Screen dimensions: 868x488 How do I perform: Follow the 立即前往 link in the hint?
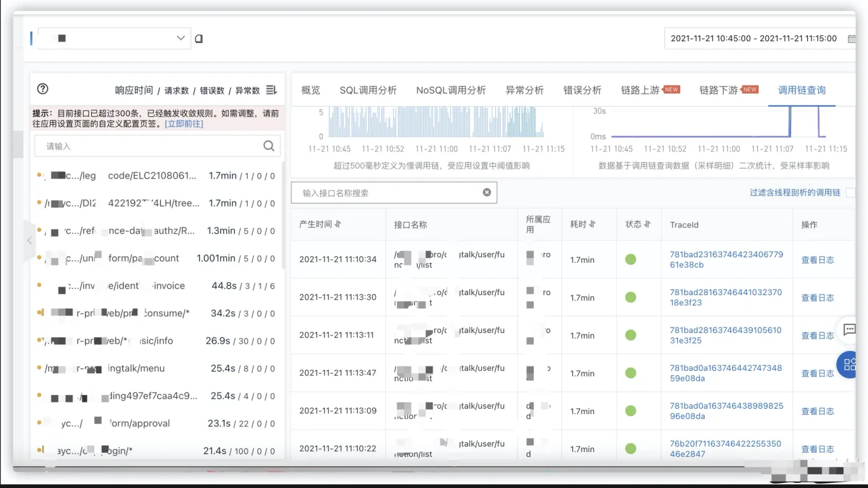[184, 123]
